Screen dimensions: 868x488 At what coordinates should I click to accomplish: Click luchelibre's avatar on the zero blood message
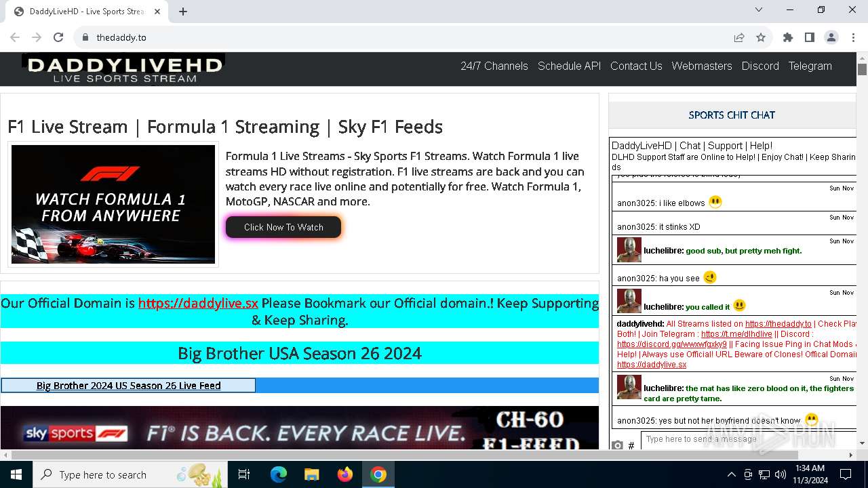coord(629,387)
